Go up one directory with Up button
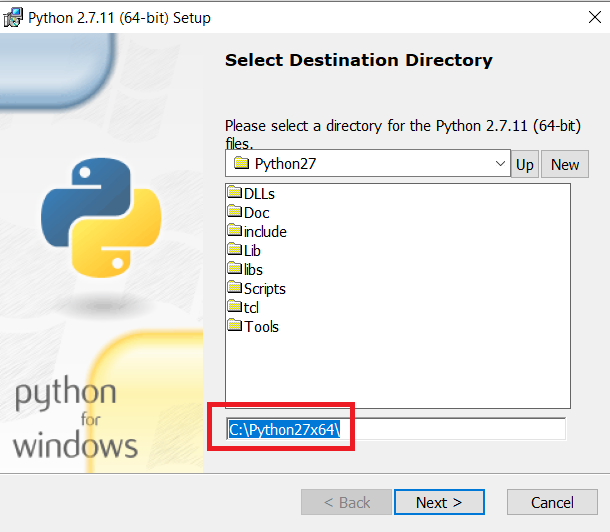The image size is (610, 532). (524, 164)
